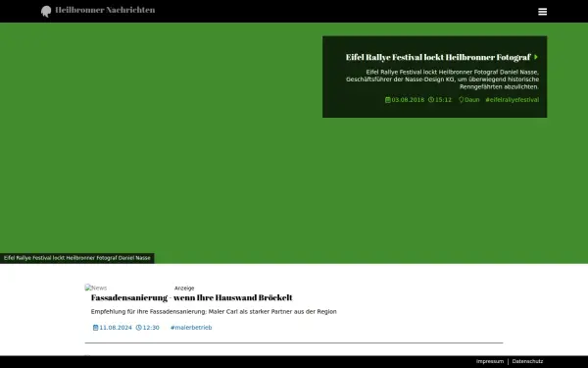Open the Heilbronner Nachrichten site title
The width and height of the screenshot is (588, 368).
tap(105, 10)
